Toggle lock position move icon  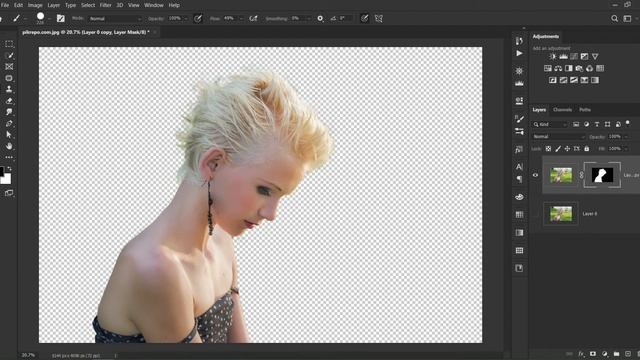[x=567, y=149]
